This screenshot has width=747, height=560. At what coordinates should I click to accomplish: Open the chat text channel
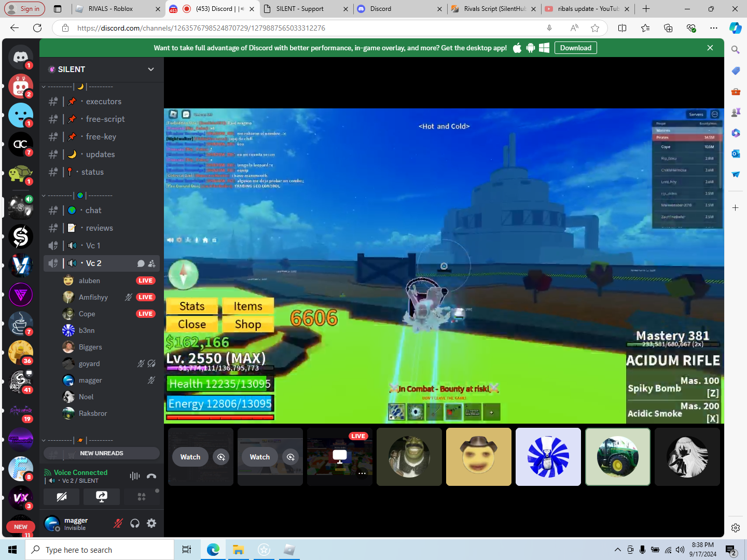pos(102,211)
